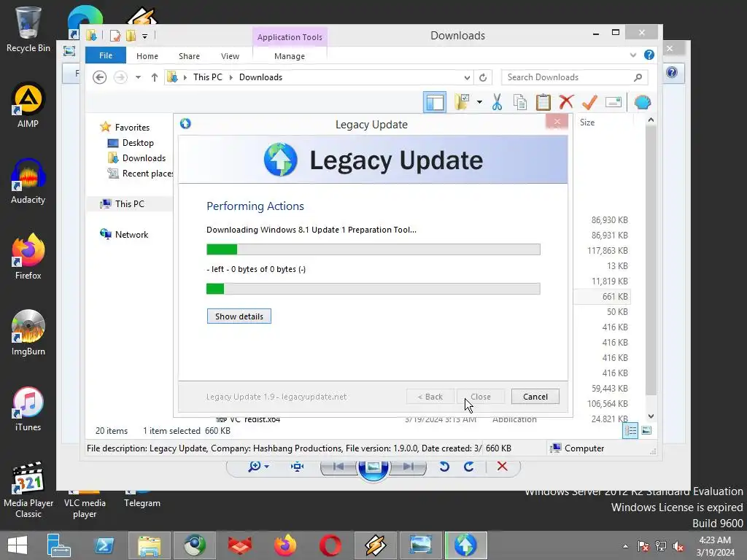Select Network in navigation pane
Screen dimensions: 747x560
pyautogui.click(x=131, y=235)
